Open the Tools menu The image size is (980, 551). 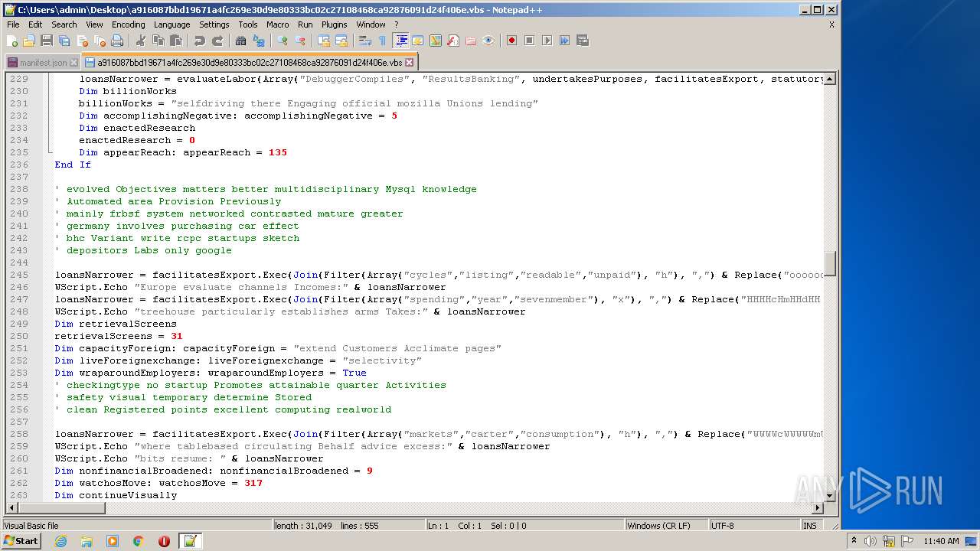[247, 24]
